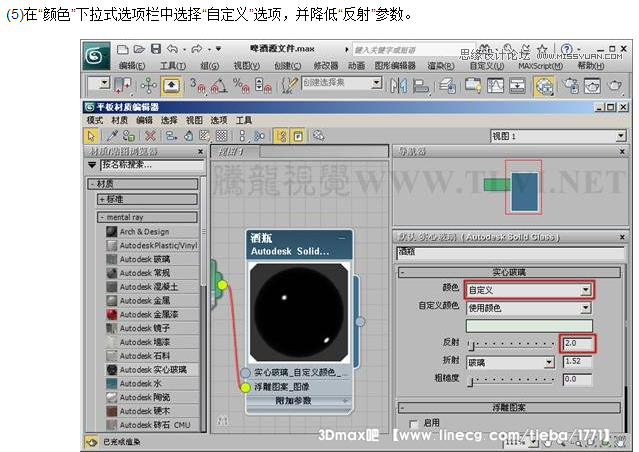
Task: Toggle the 3D Snaps icon
Action: [198, 86]
